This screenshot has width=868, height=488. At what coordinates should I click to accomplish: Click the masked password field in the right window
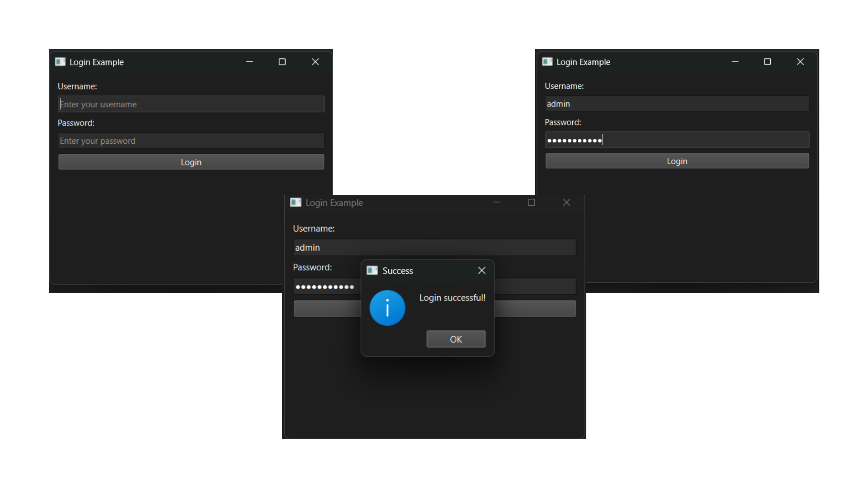click(677, 139)
